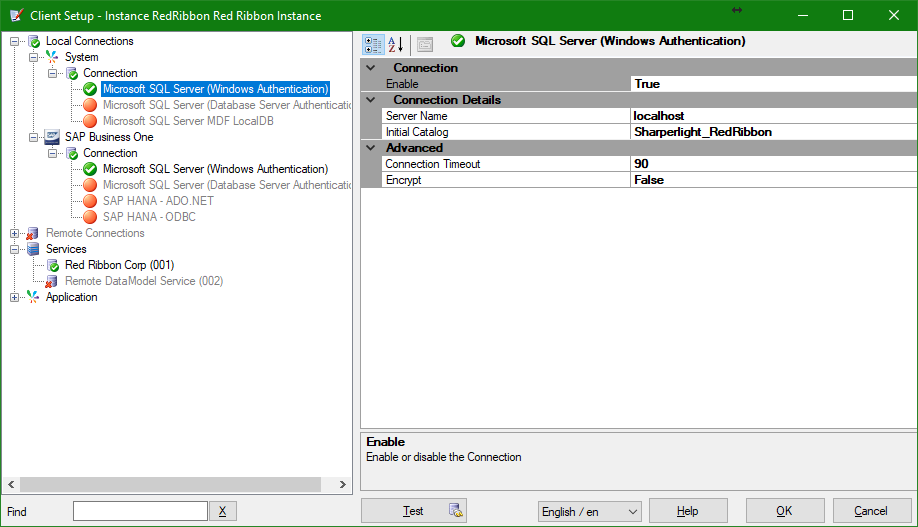Click the Encrypt property value False

tap(774, 180)
